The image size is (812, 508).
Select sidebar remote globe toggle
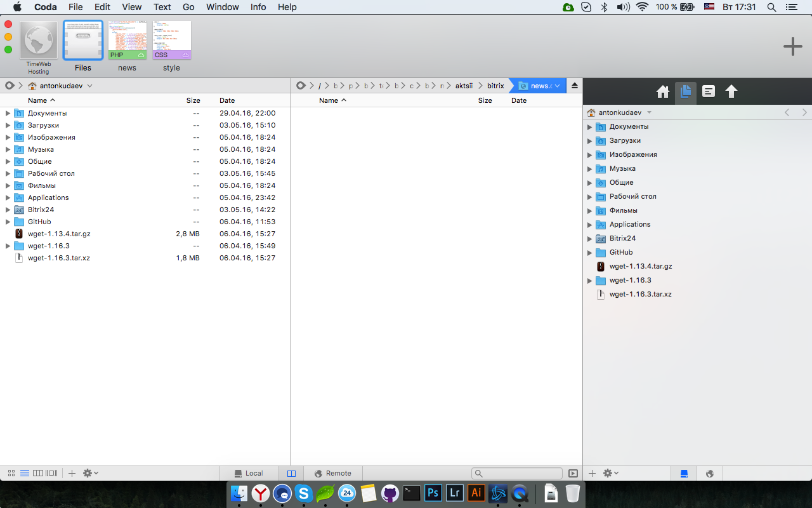click(x=710, y=473)
